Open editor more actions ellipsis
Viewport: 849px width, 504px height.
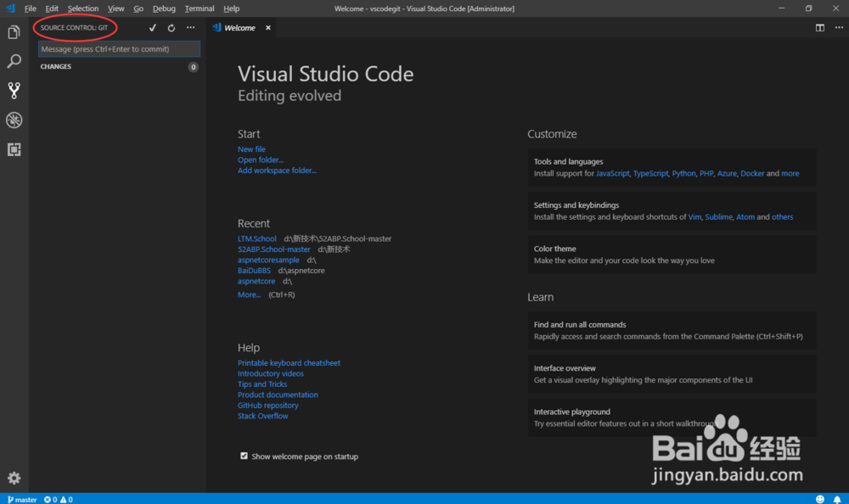coord(839,28)
